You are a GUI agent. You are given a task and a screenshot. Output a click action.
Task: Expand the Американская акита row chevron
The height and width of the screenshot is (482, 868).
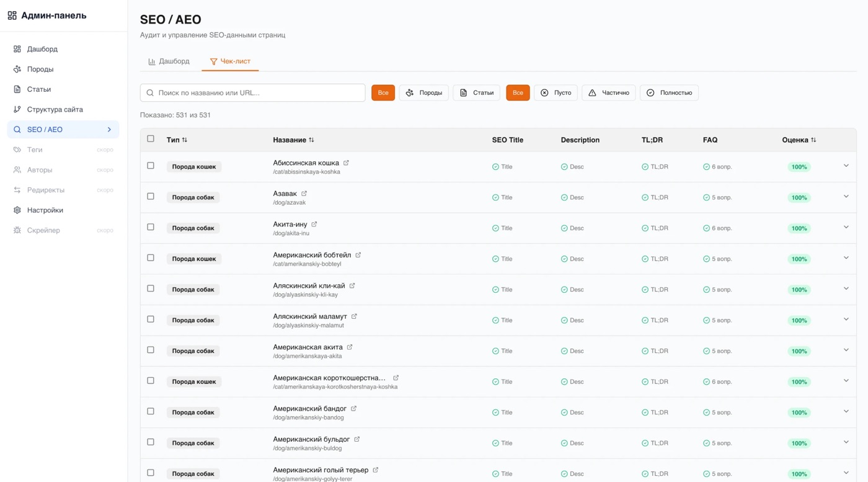846,350
